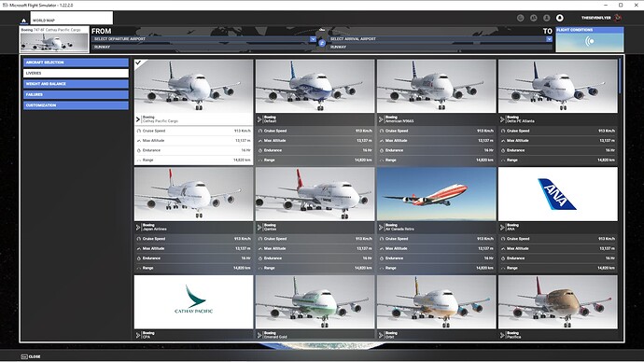Open the departure airport dropdown arrow
This screenshot has width=644, height=362.
313,39
